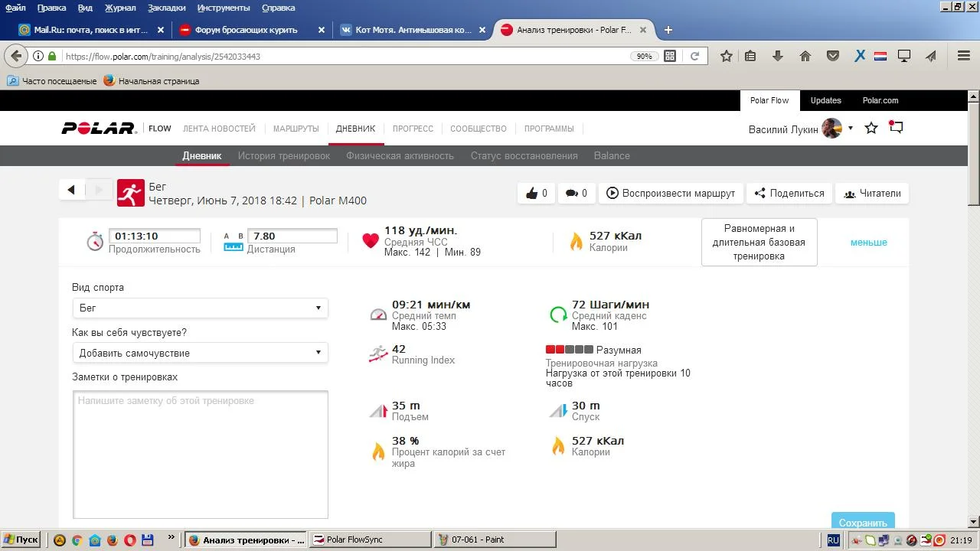This screenshot has width=980, height=551.
Task: Click the distance field showing 7.80
Action: tap(292, 236)
